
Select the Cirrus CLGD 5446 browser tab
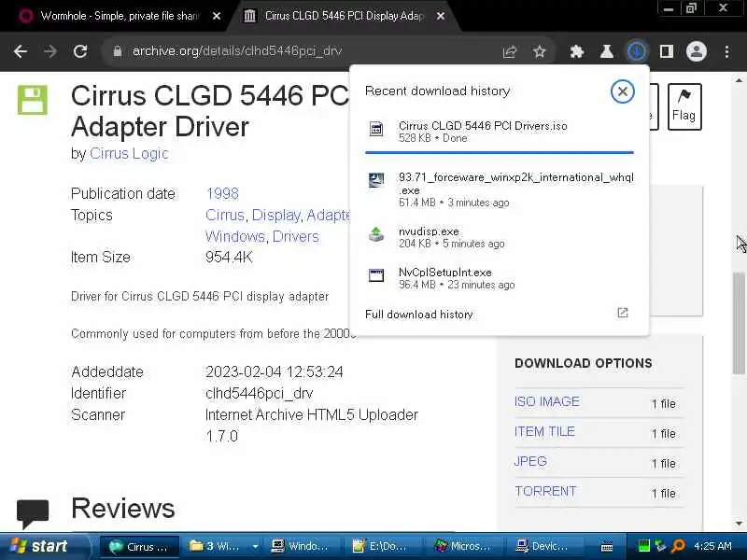point(343,16)
